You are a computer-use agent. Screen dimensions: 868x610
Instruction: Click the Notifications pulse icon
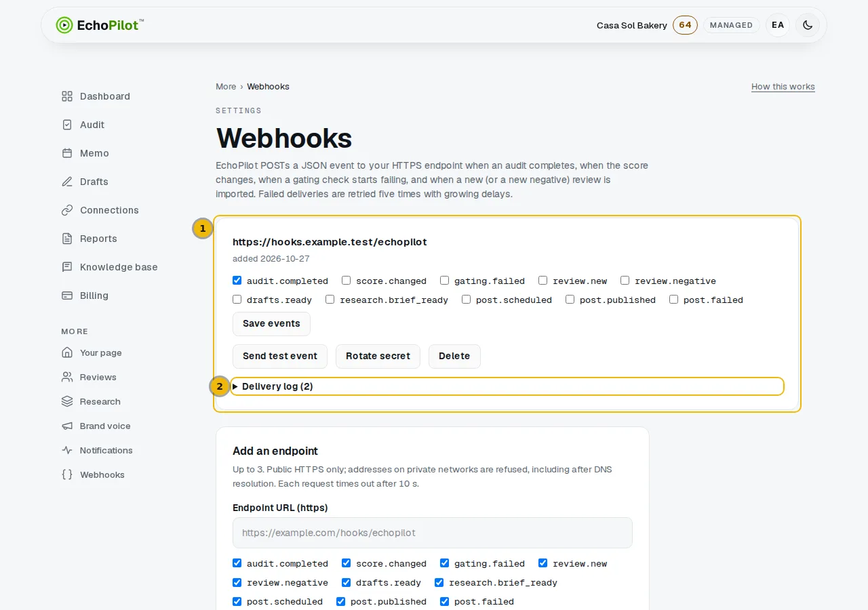point(67,450)
